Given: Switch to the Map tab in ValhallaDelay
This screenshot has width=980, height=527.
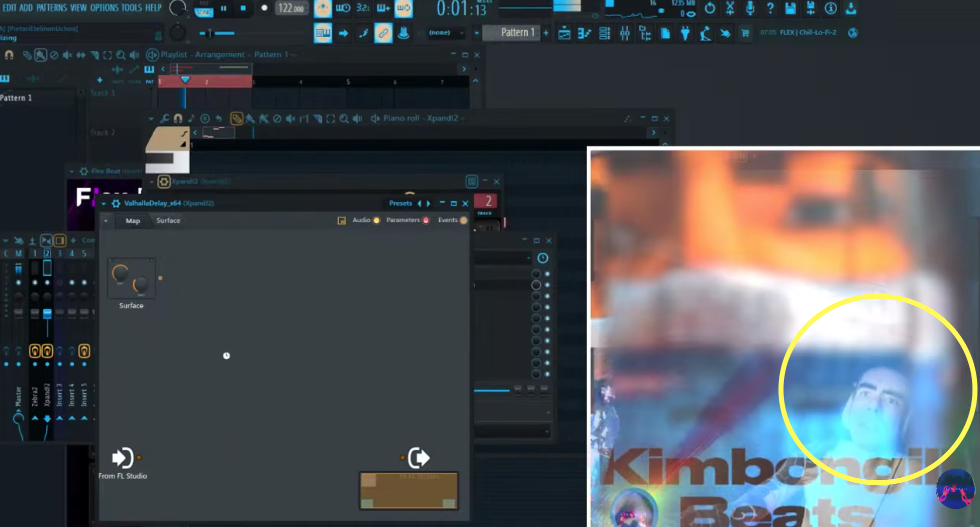Looking at the screenshot, I should coord(133,220).
